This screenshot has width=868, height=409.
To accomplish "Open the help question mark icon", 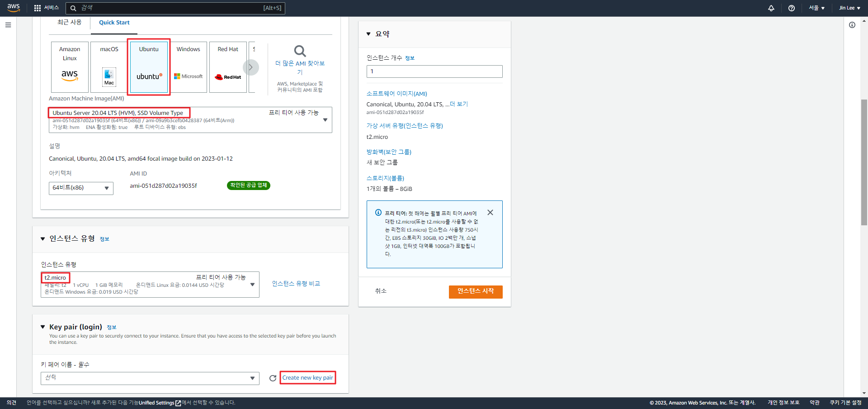I will (x=792, y=8).
